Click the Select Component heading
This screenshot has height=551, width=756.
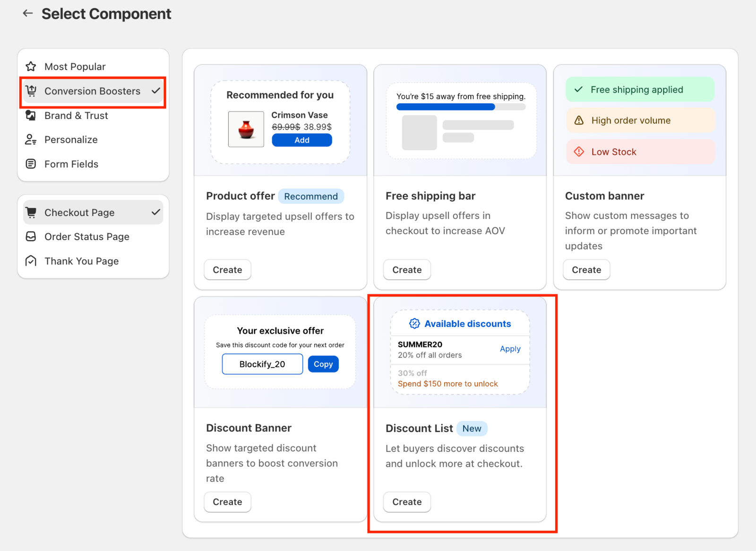(x=106, y=14)
